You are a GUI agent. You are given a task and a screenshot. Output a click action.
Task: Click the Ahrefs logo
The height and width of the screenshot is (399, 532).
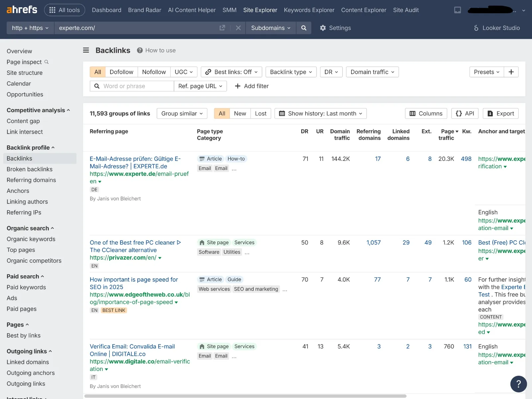[x=22, y=10]
